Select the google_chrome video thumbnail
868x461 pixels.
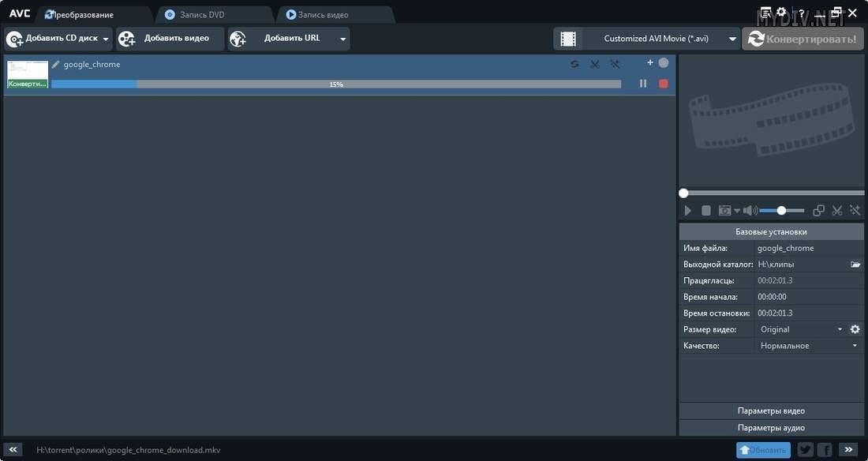pyautogui.click(x=28, y=74)
